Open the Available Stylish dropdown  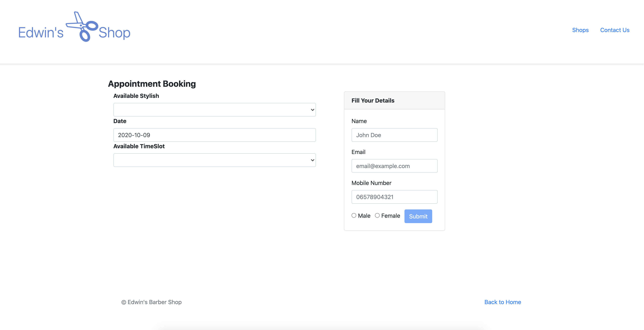click(x=214, y=110)
